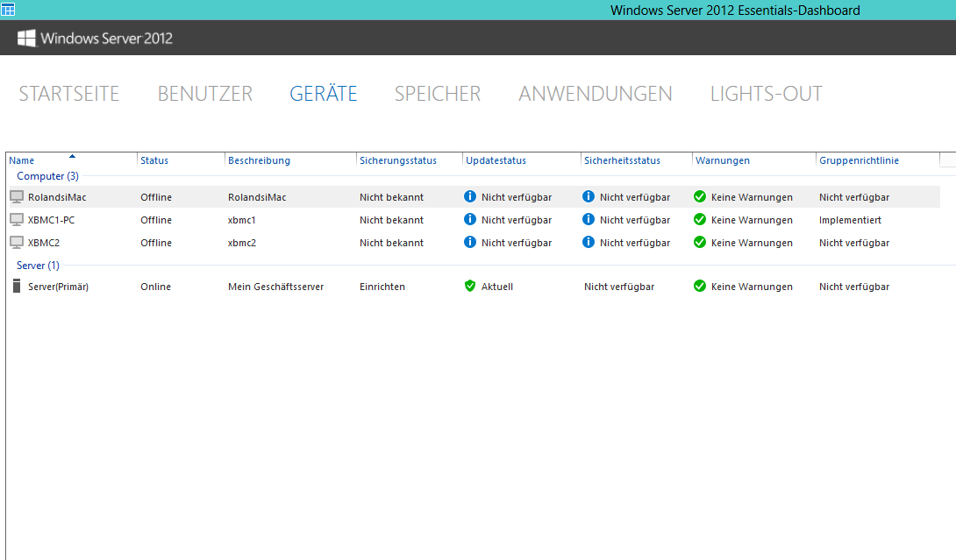956x560 pixels.
Task: Click RolandsiMac Gruppenrichtlinie Nicht verfügbar cell
Action: coord(854,197)
